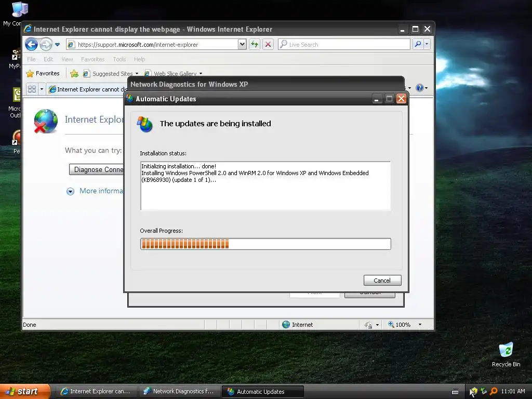532x399 pixels.
Task: Click the IE Help question mark icon
Action: 420,88
